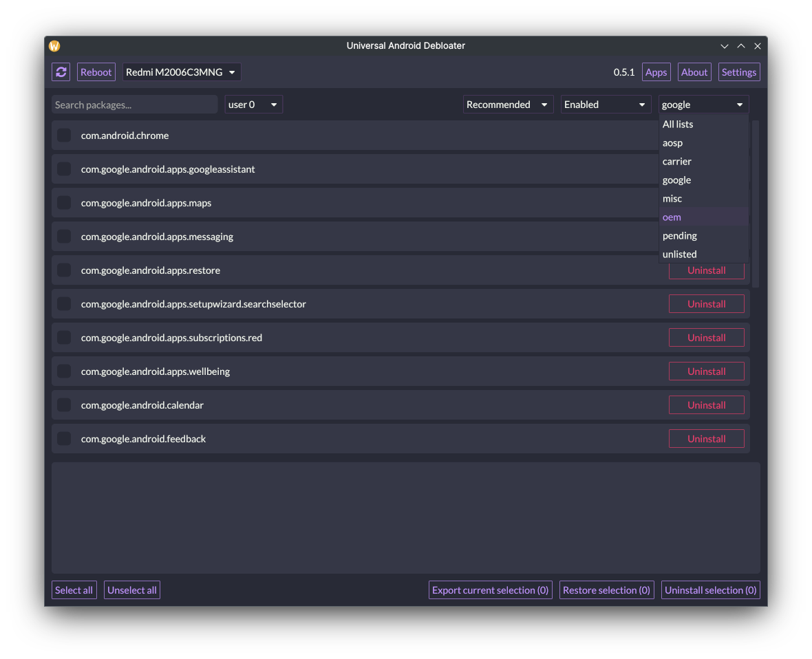Check the com.google.android.feedback box
Viewport: 812px width, 659px height.
coord(64,438)
